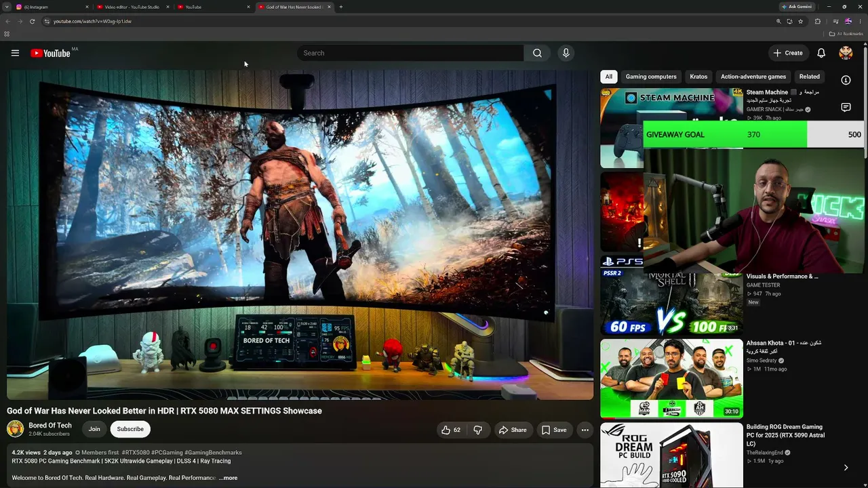Reload the page in the browser toolbar
Viewport: 868px width, 488px height.
coord(32,21)
